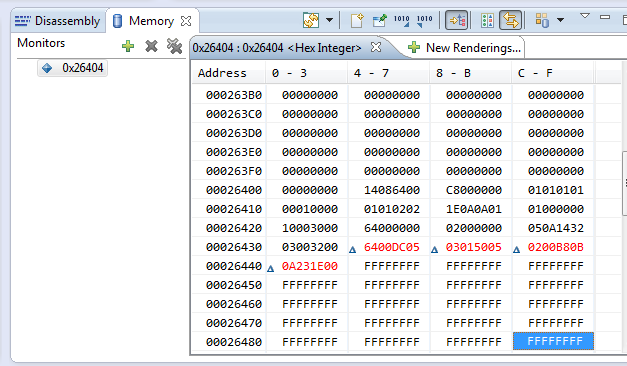Screen dimensions: 627x366
Task: Click the Memory tab cylinder icon
Action: coord(117,21)
